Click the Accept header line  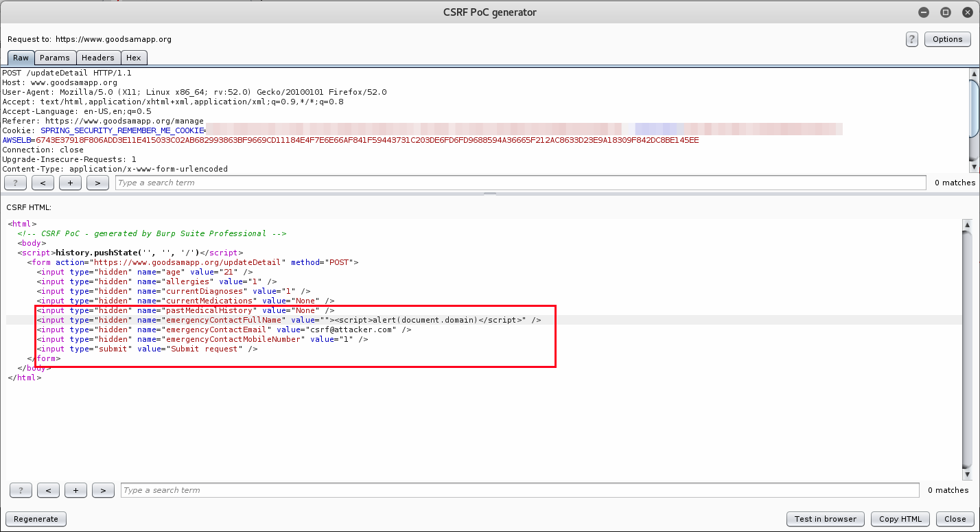click(173, 102)
